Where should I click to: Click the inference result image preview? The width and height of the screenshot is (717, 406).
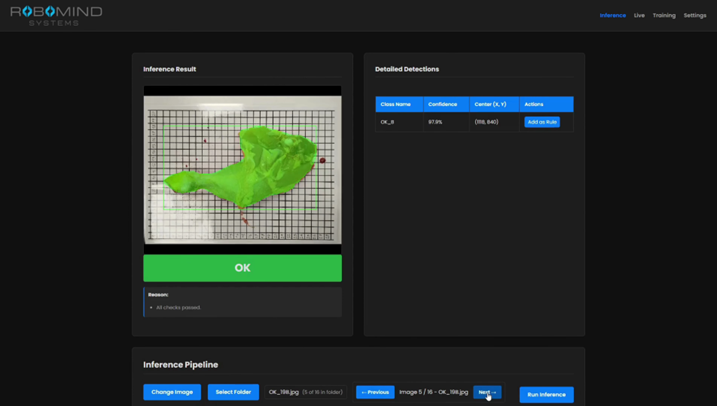(x=242, y=170)
